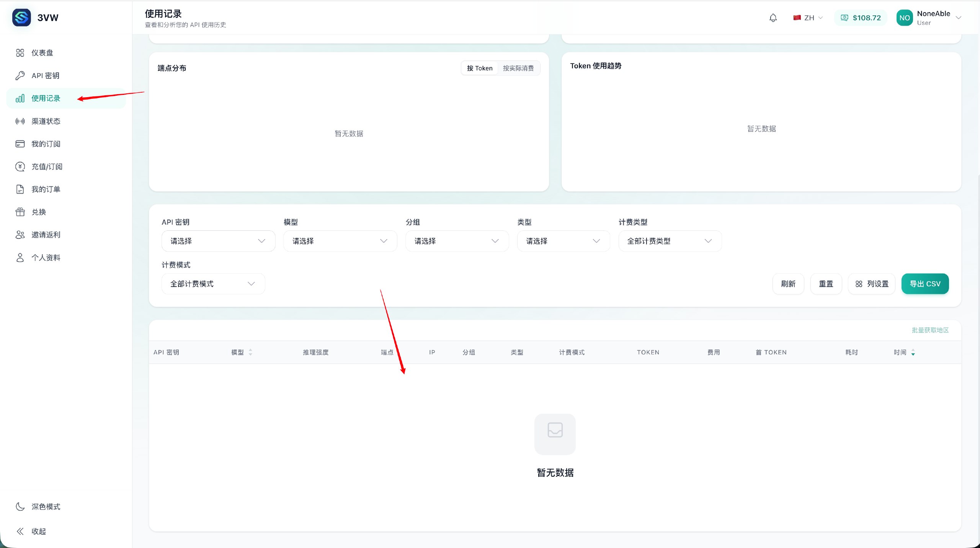Viewport: 980px width, 548px height.
Task: Open 我的订阅 sidebar page
Action: point(66,144)
